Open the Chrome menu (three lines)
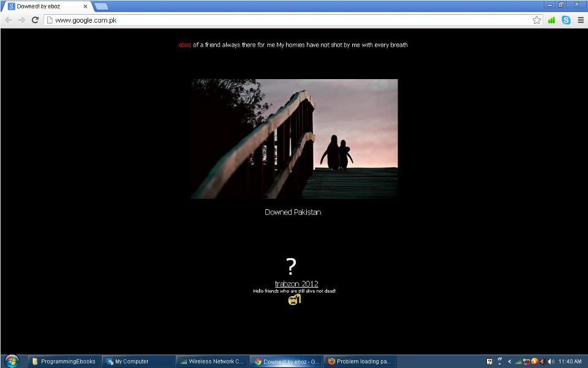Viewport: 588px width, 368px height. [581, 20]
